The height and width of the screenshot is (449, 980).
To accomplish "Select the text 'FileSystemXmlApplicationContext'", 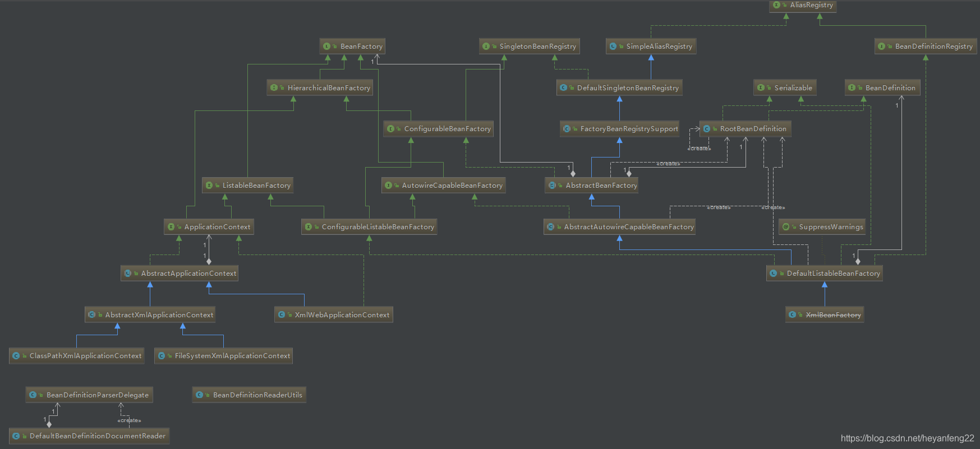I will pyautogui.click(x=233, y=356).
